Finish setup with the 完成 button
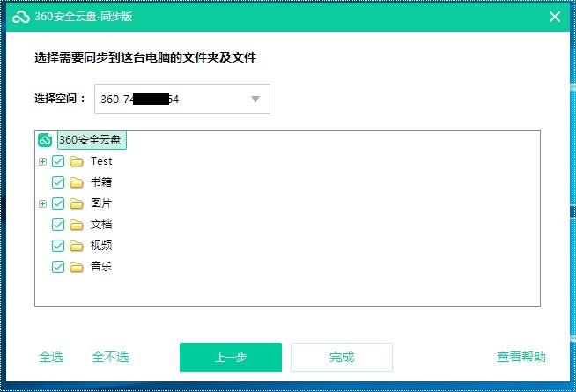Viewport: 576px width, 392px height. pos(342,358)
